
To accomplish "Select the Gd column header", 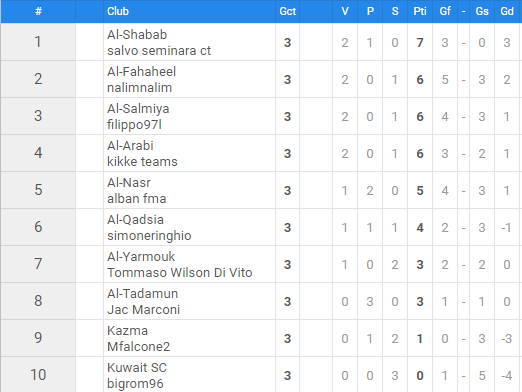I will pos(507,11).
